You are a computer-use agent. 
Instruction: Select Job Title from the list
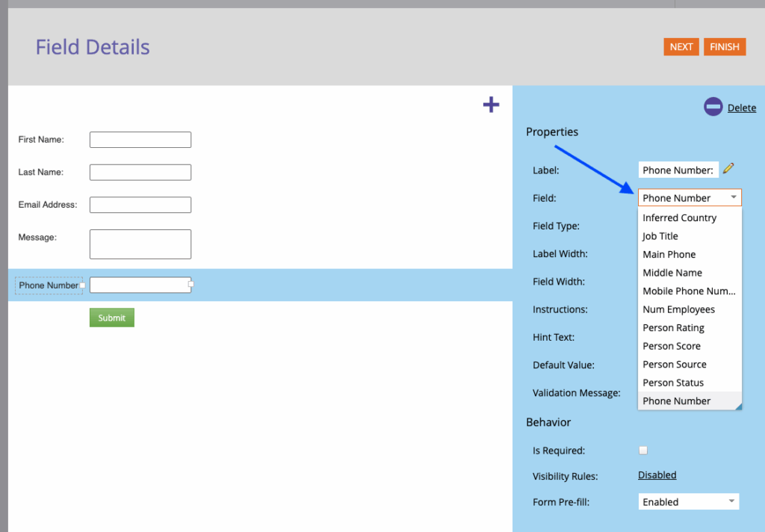click(x=660, y=236)
